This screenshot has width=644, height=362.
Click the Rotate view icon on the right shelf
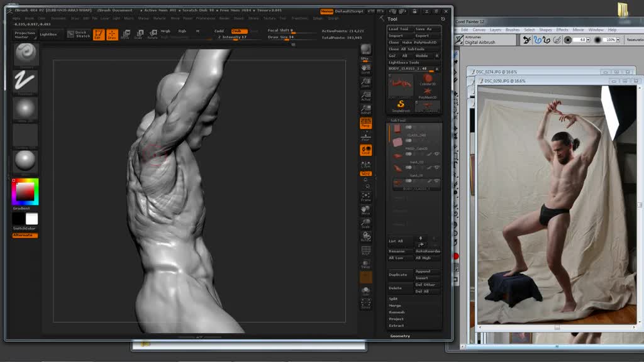tap(365, 237)
